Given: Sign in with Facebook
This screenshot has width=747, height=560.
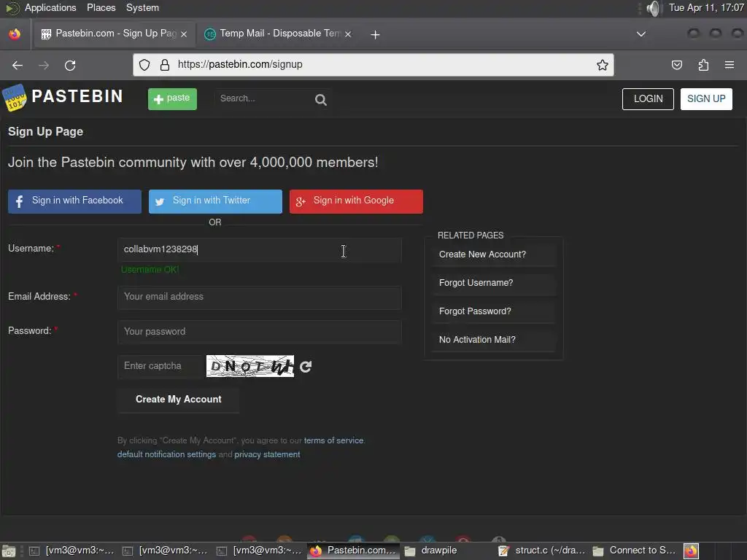Looking at the screenshot, I should click(74, 201).
